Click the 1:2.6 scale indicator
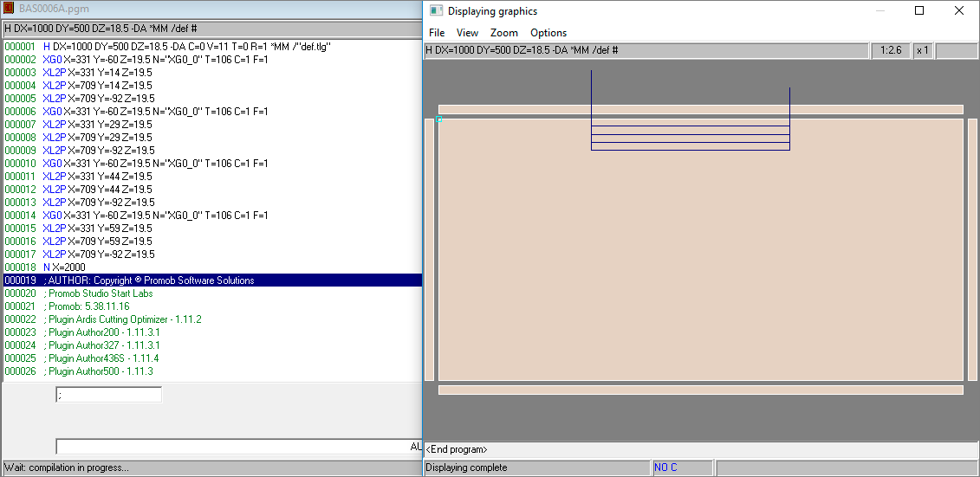 pos(891,51)
